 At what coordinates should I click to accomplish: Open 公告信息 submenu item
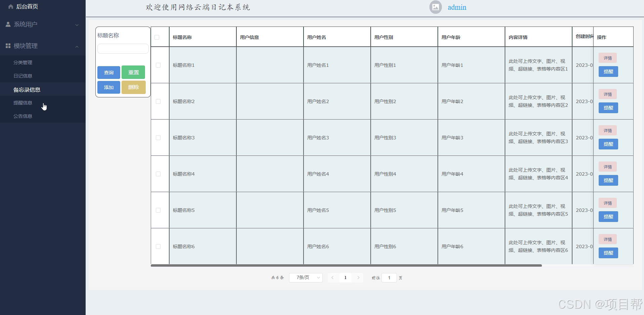click(23, 116)
